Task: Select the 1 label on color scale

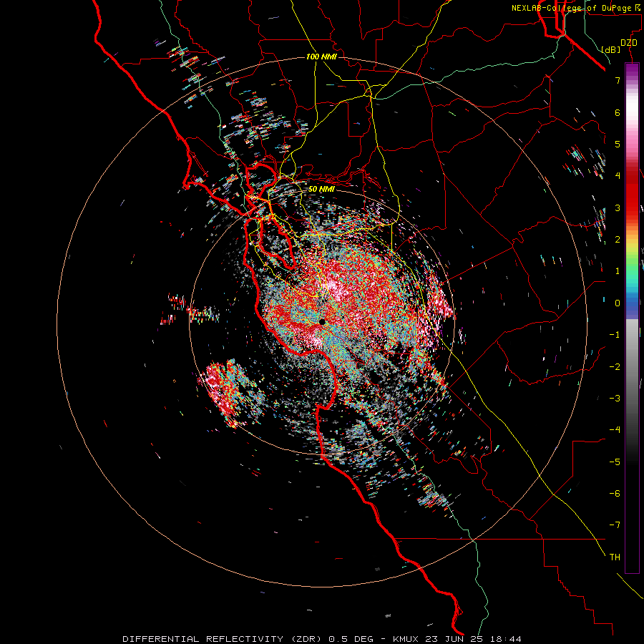Action: (x=618, y=271)
